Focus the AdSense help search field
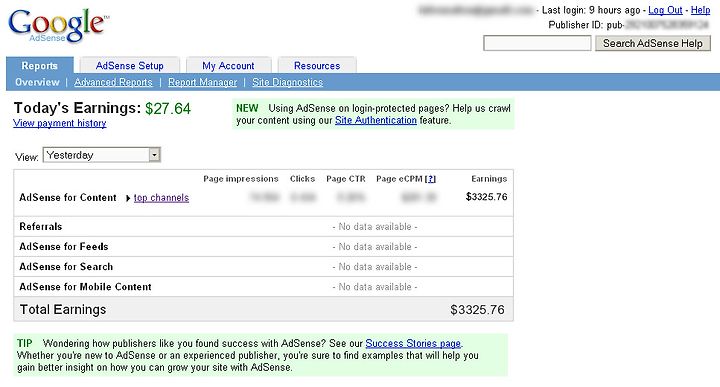The width and height of the screenshot is (720, 387). click(x=537, y=44)
